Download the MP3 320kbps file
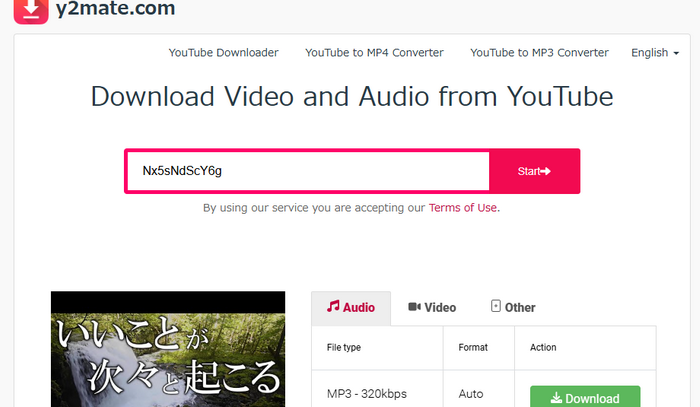This screenshot has height=407, width=700. (x=584, y=397)
